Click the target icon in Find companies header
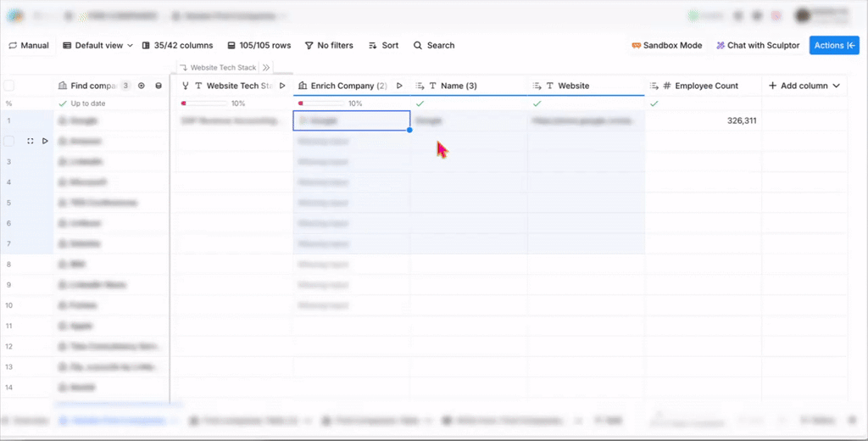The height and width of the screenshot is (441, 868). pos(142,86)
